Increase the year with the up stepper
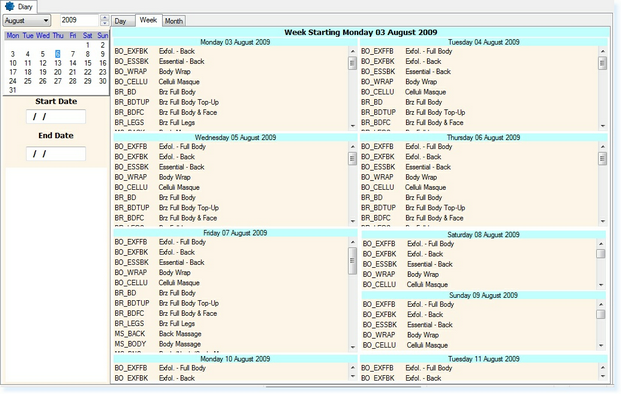Screen dimensions: 621x394 point(105,17)
